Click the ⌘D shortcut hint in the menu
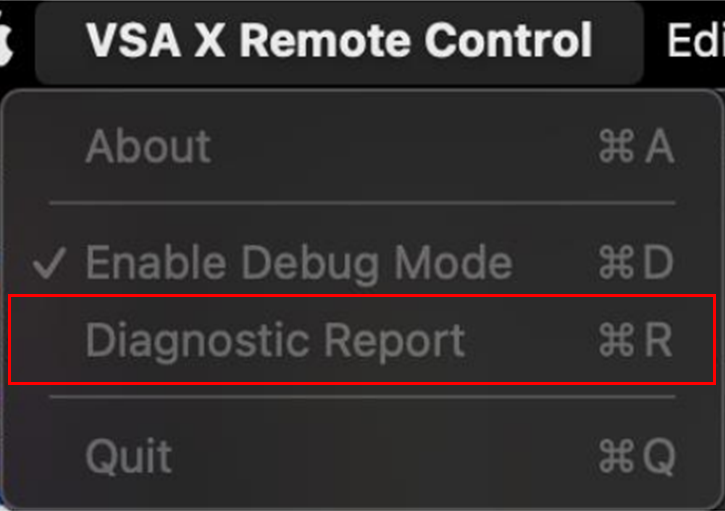 (x=636, y=263)
